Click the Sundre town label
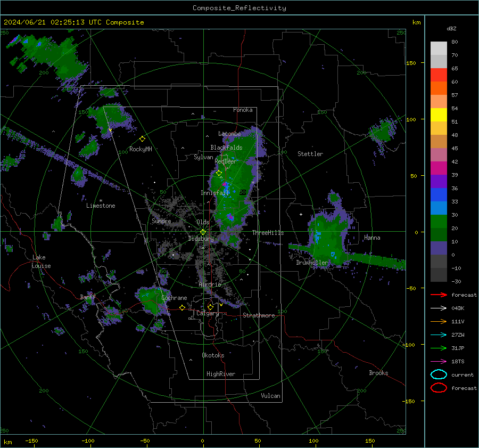This screenshot has width=479, height=448. [x=161, y=221]
